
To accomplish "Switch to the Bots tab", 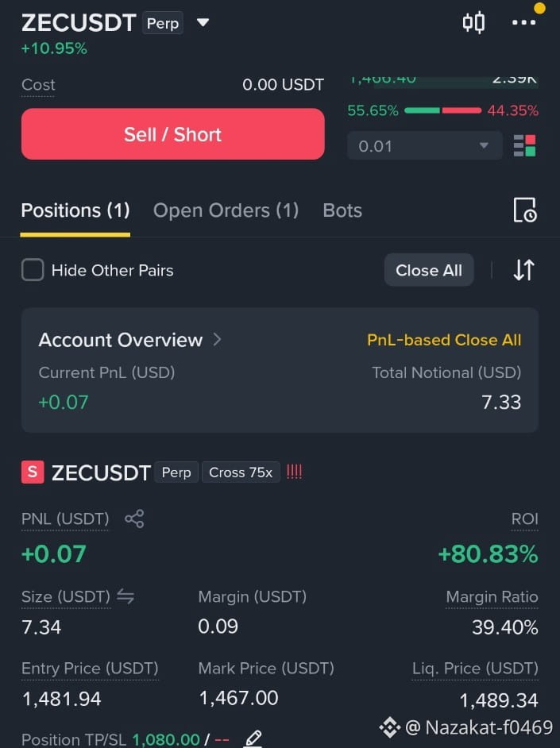I will click(x=342, y=210).
